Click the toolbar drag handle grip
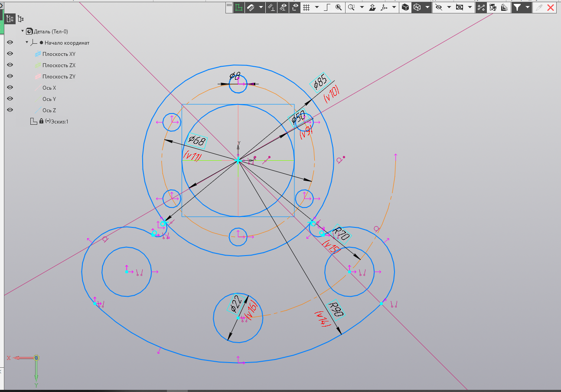 (229, 5)
